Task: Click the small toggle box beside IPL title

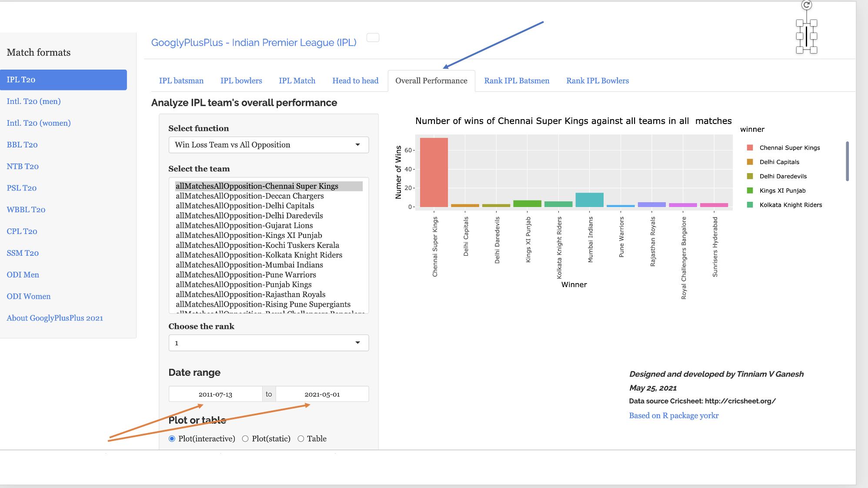Action: 373,38
